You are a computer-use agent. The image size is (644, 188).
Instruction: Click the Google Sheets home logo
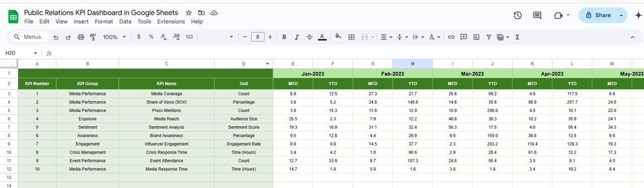click(x=13, y=17)
